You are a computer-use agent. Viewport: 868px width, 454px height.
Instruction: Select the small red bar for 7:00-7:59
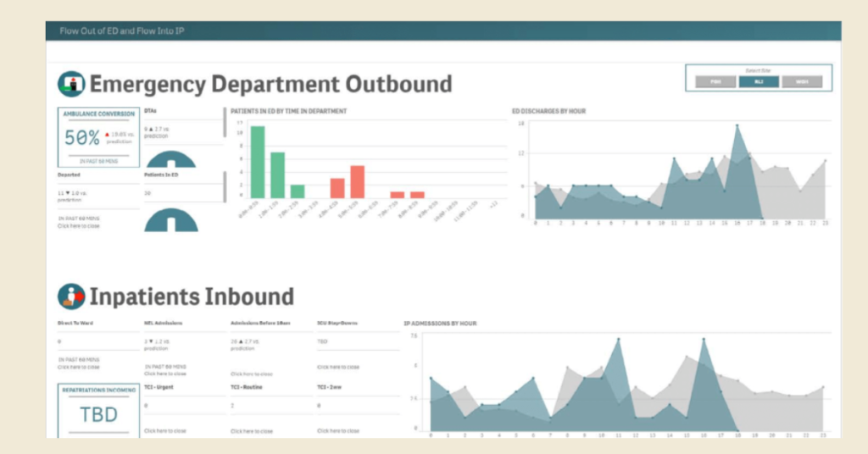coord(398,195)
